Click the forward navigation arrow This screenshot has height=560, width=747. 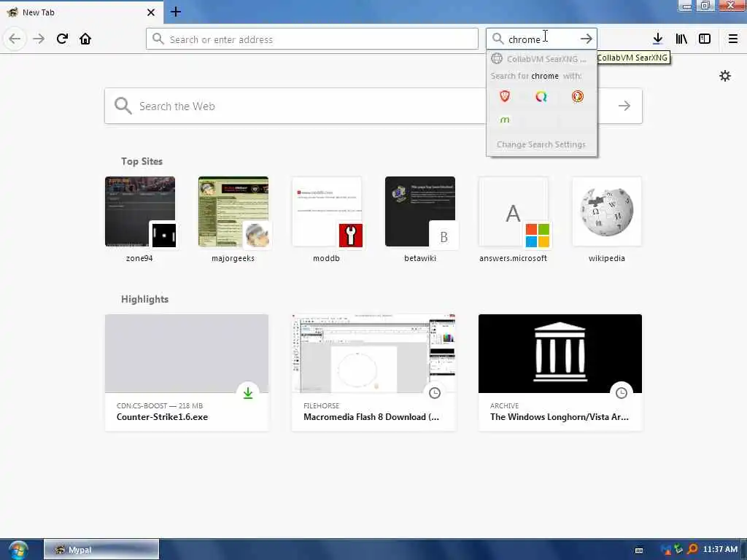point(39,39)
